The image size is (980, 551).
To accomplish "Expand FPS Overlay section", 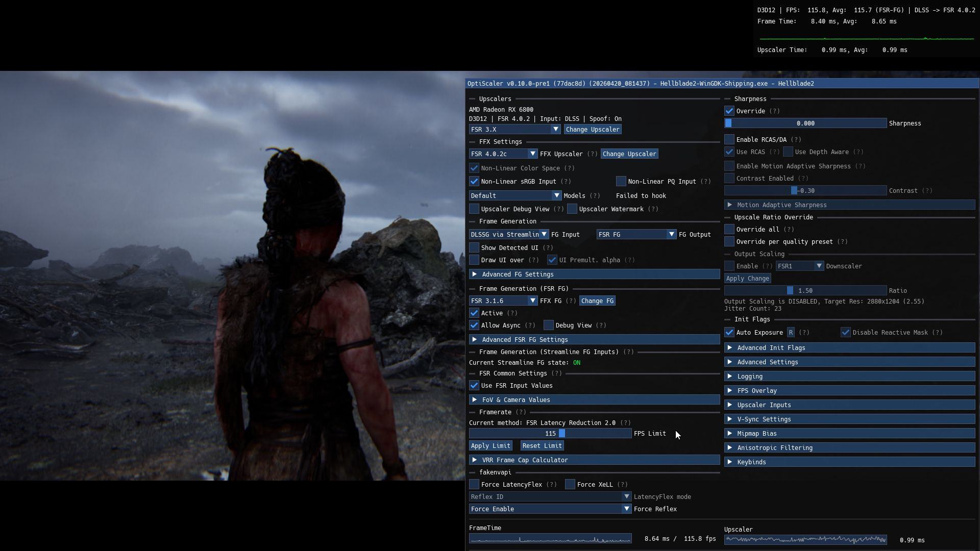I will pyautogui.click(x=850, y=391).
